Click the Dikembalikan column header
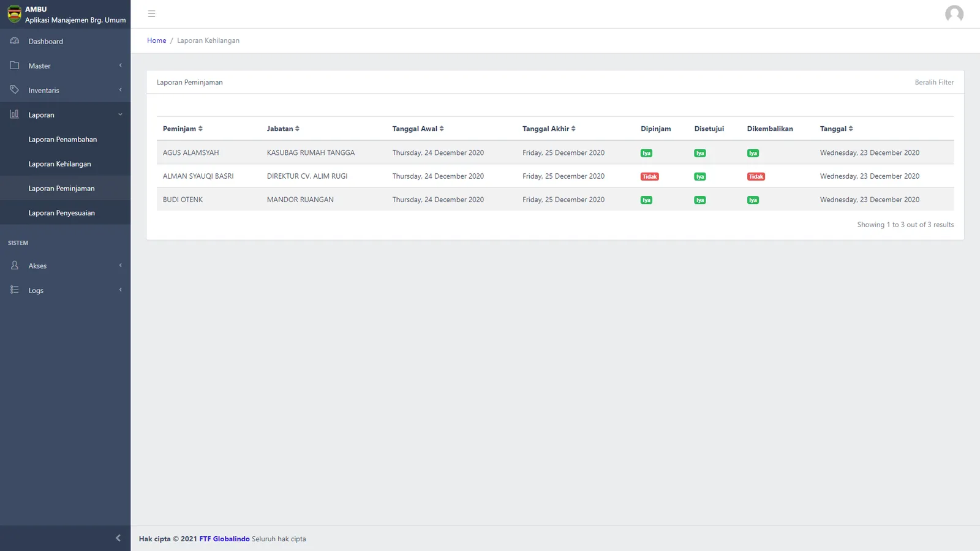 point(770,129)
